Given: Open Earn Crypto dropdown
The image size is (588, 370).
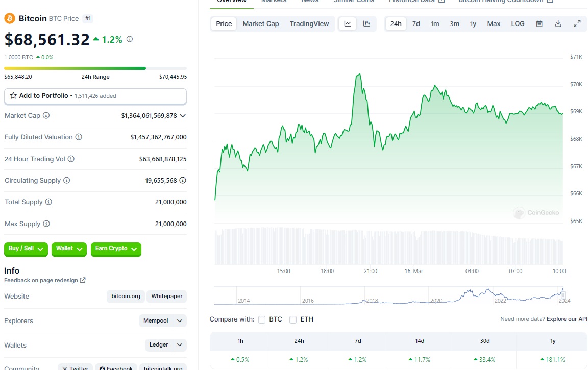Looking at the screenshot, I should point(116,249).
